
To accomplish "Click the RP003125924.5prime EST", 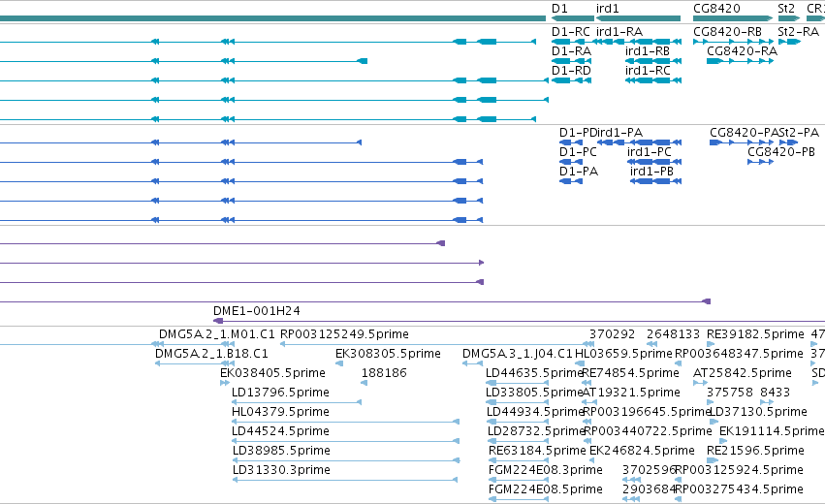I will 739,470.
